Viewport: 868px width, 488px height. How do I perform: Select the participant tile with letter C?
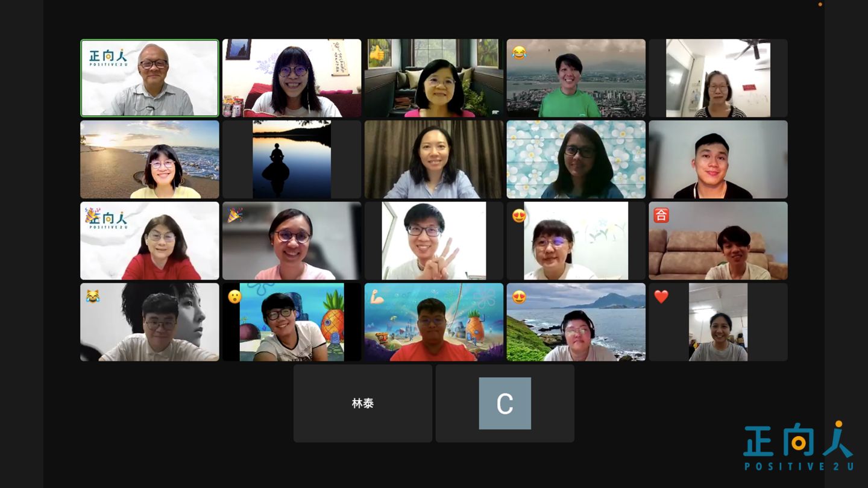pyautogui.click(x=505, y=404)
